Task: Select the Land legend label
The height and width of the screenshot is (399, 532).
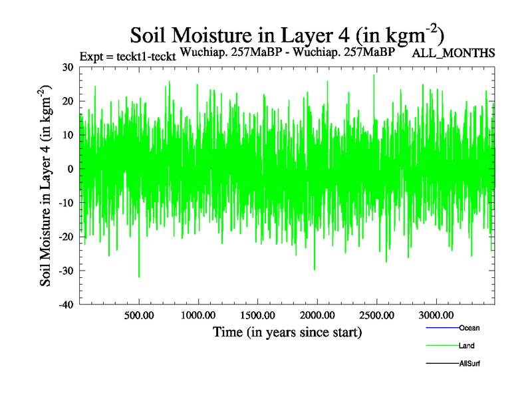Action: [466, 346]
